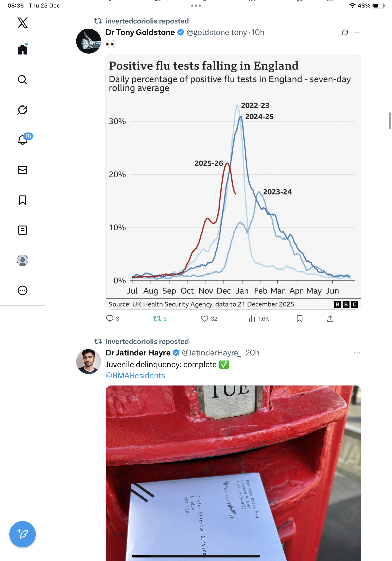Open Lists icon in sidebar
The height and width of the screenshot is (561, 392).
click(23, 230)
